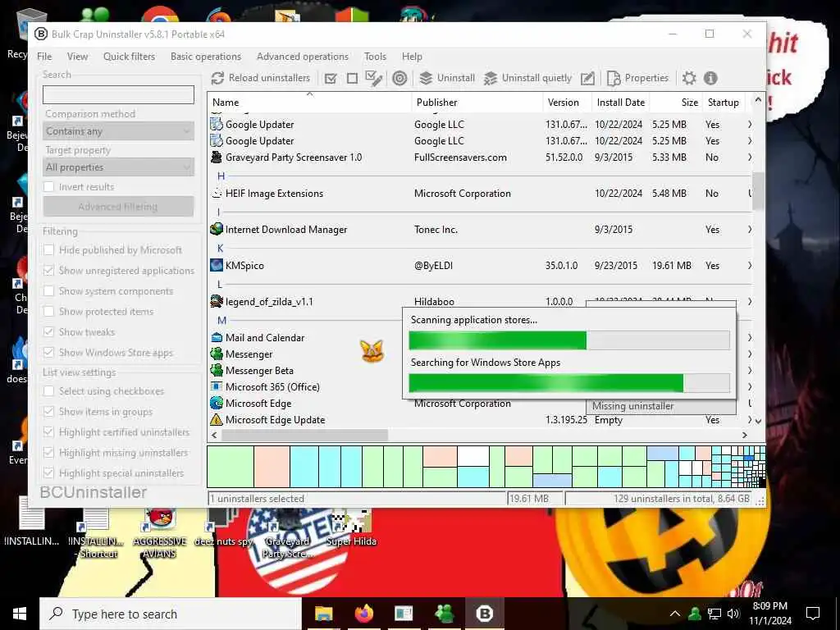Open File Explorer from the taskbar

[323, 614]
